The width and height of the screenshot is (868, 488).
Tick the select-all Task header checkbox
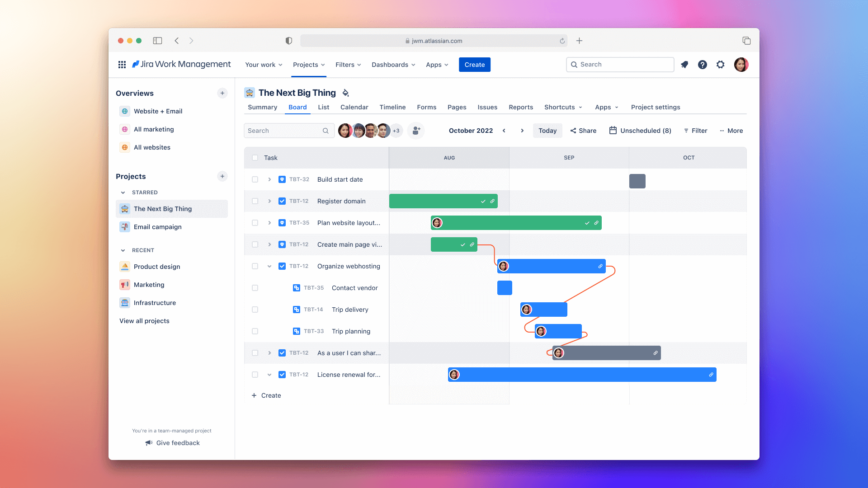click(x=255, y=158)
